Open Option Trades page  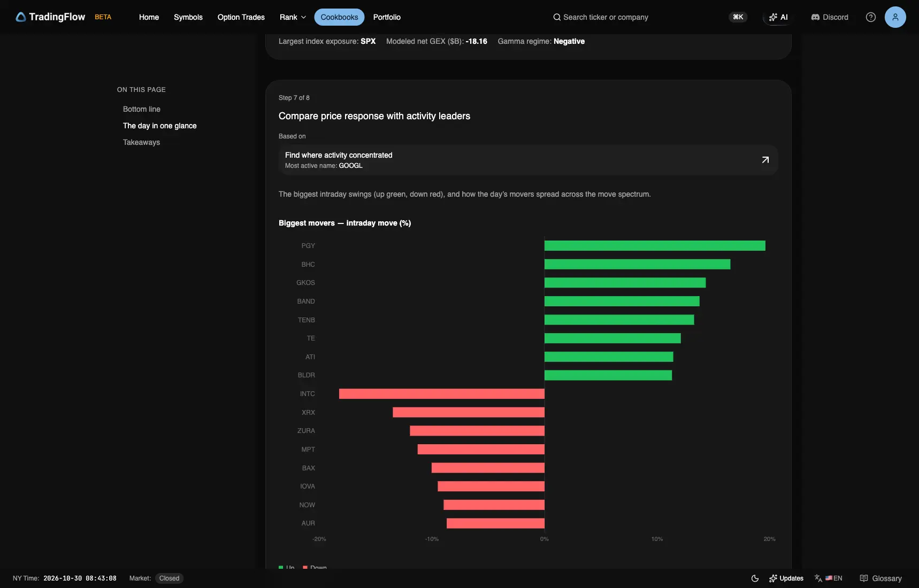point(241,17)
